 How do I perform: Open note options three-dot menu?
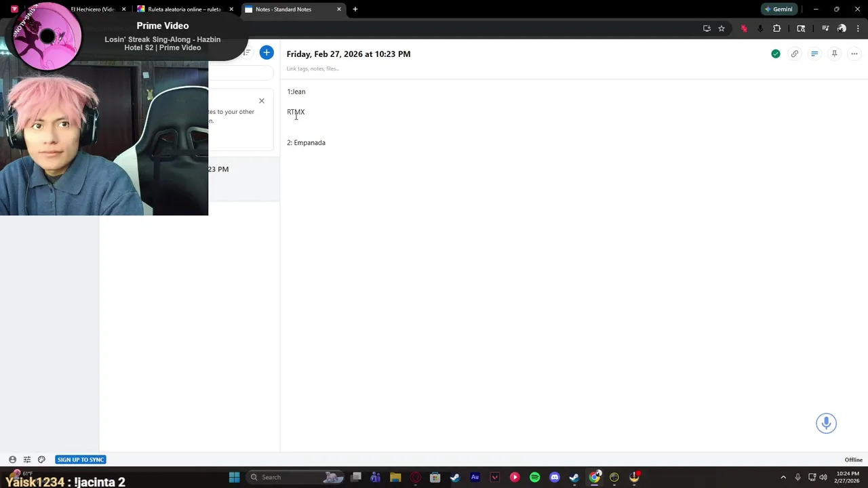pyautogui.click(x=854, y=54)
